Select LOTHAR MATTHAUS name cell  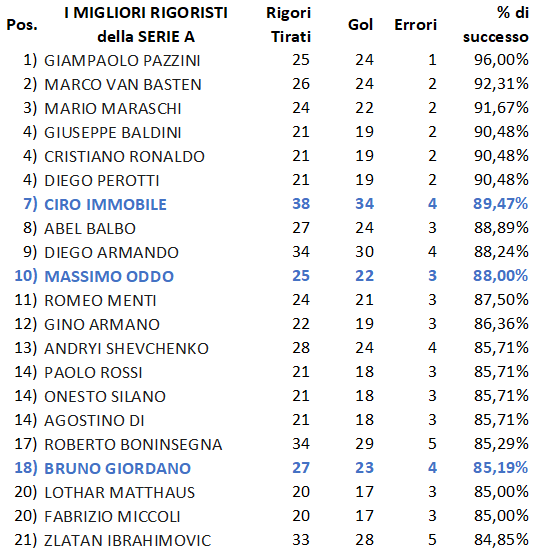tap(119, 493)
